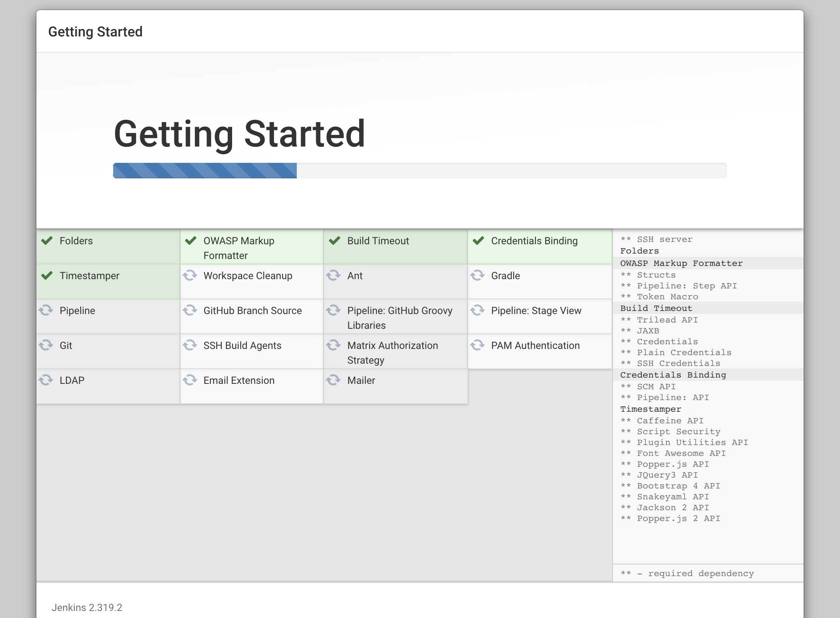Click the sync icon beside LDAP
Image resolution: width=840 pixels, height=618 pixels.
[x=46, y=380]
